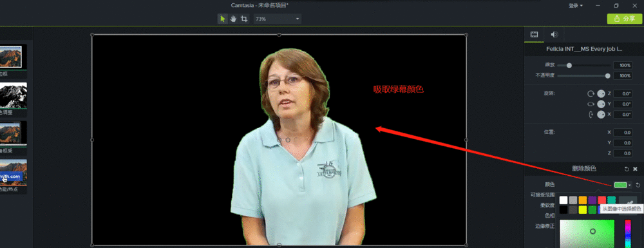
Task: Select the 设备框架 device frame thumbnail
Action: pos(13,133)
